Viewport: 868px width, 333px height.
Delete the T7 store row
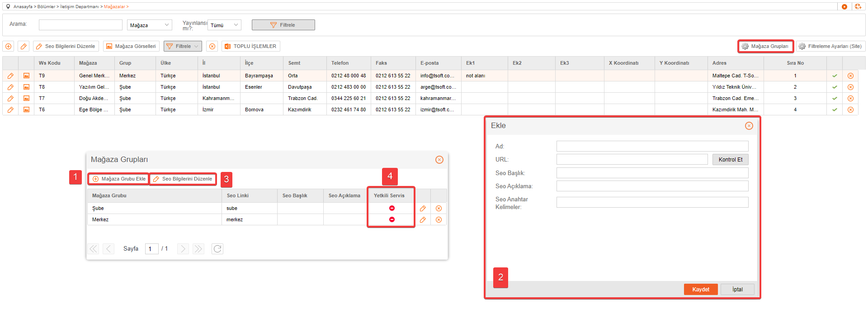coord(850,98)
